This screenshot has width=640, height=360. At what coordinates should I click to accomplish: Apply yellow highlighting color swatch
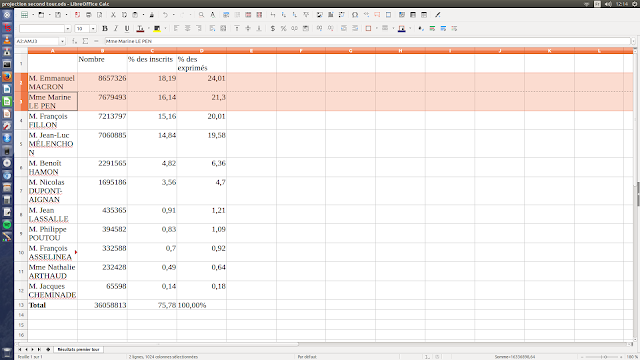coord(157,28)
